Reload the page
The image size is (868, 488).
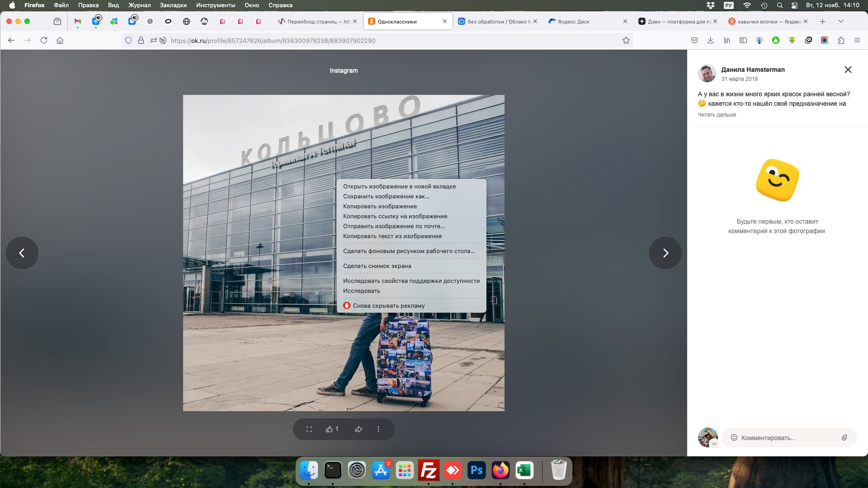(x=44, y=40)
